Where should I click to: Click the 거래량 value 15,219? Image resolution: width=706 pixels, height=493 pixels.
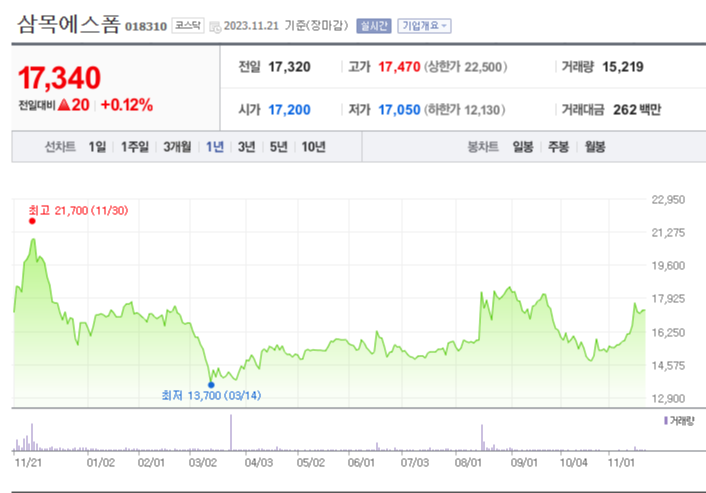(x=623, y=67)
